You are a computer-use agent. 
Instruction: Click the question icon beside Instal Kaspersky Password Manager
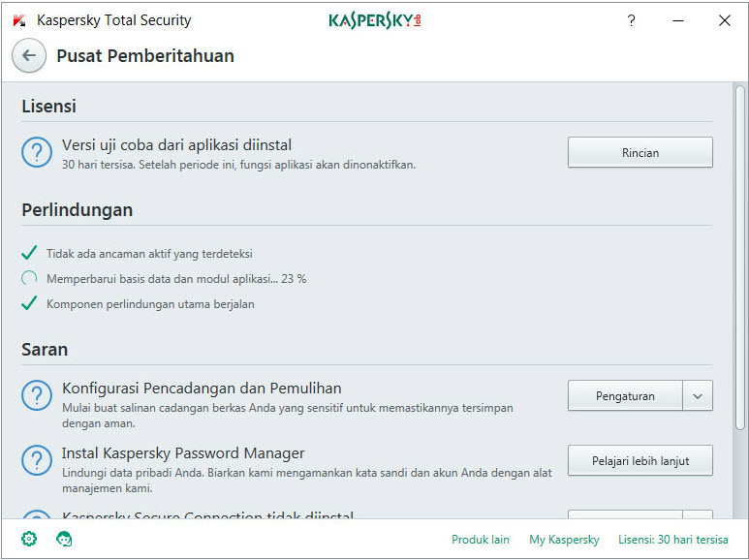coord(37,460)
